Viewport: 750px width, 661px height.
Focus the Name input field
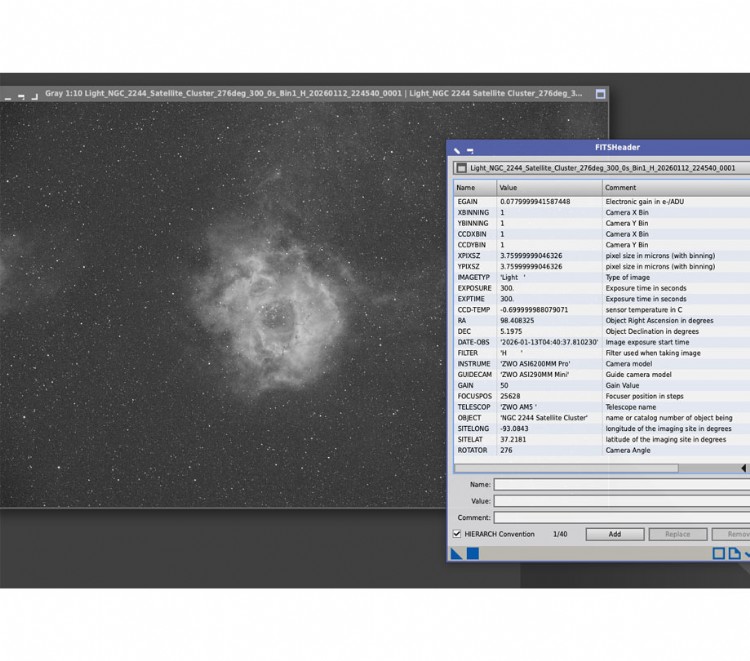622,484
